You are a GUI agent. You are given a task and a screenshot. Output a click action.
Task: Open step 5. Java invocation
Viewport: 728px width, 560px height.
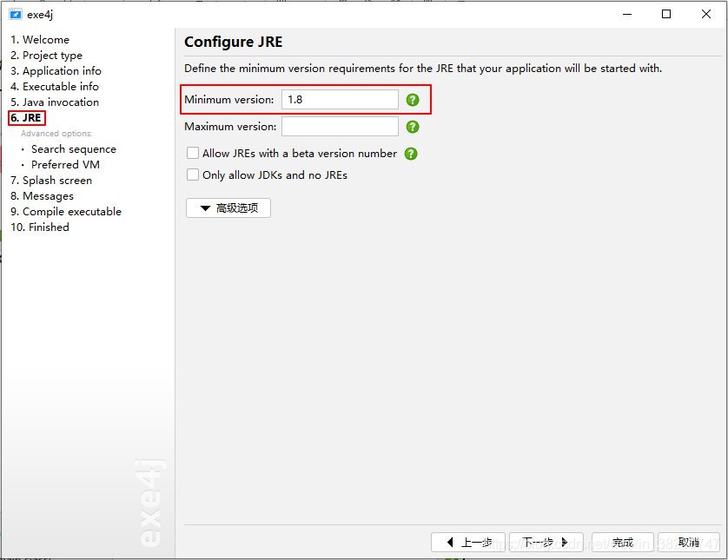[55, 102]
